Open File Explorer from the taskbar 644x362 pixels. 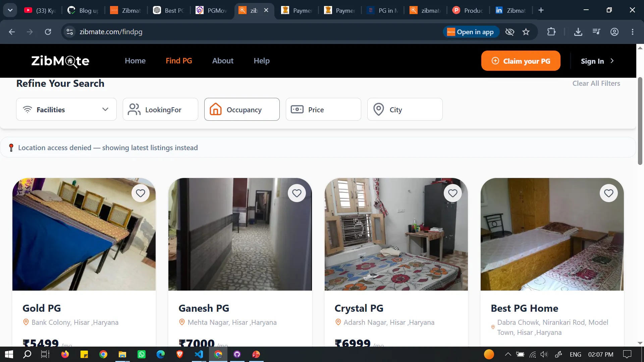pos(122,354)
